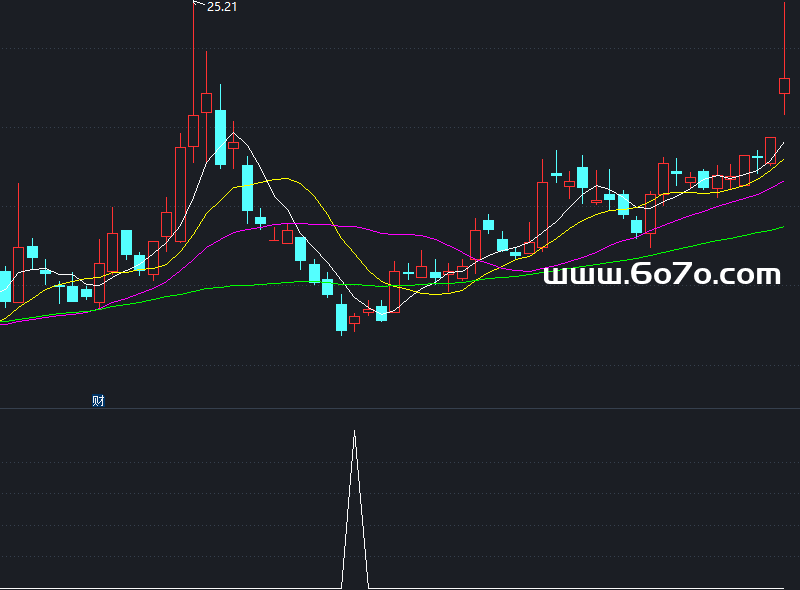800x590 pixels.
Task: Click the horizontal divider between chart and indicator panel
Action: pos(400,408)
